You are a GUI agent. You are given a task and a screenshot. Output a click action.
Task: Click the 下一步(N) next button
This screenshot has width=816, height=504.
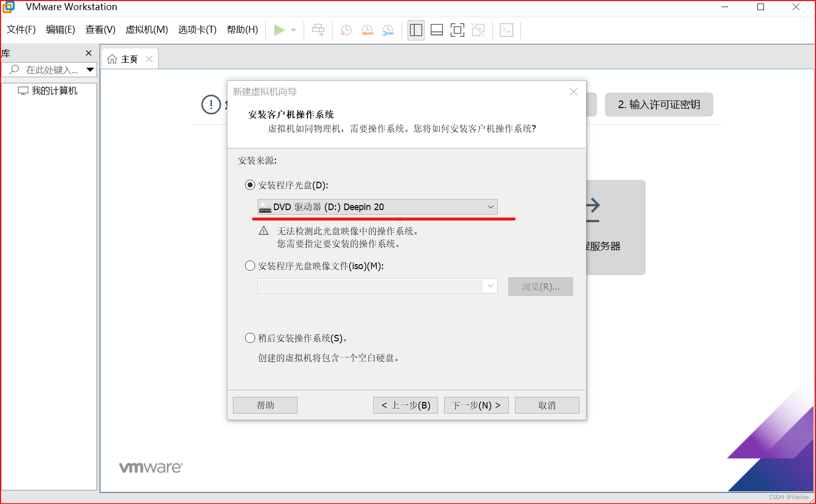(x=476, y=405)
